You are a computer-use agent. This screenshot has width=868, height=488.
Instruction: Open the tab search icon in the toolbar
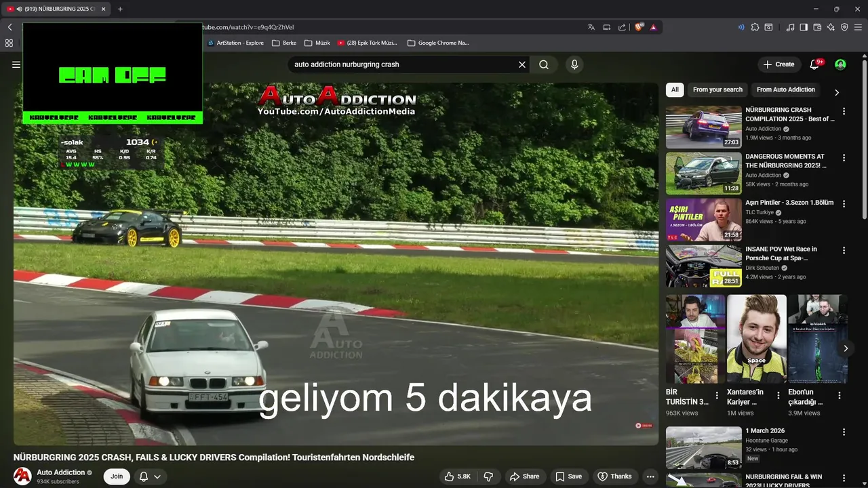tap(768, 27)
